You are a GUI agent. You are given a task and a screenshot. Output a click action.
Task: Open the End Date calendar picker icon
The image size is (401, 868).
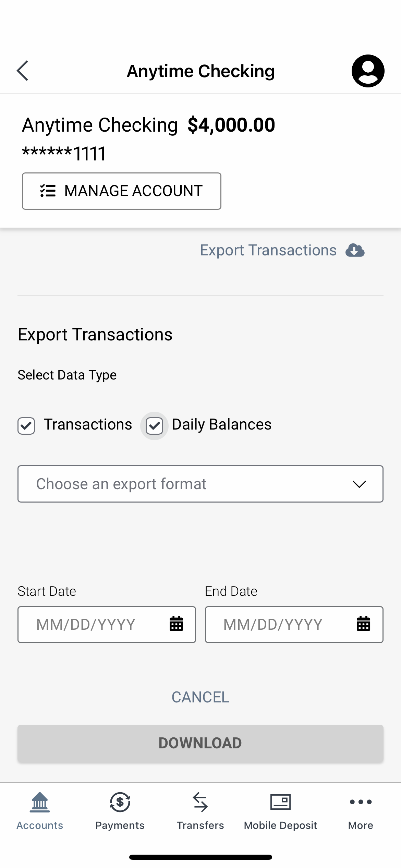363,624
